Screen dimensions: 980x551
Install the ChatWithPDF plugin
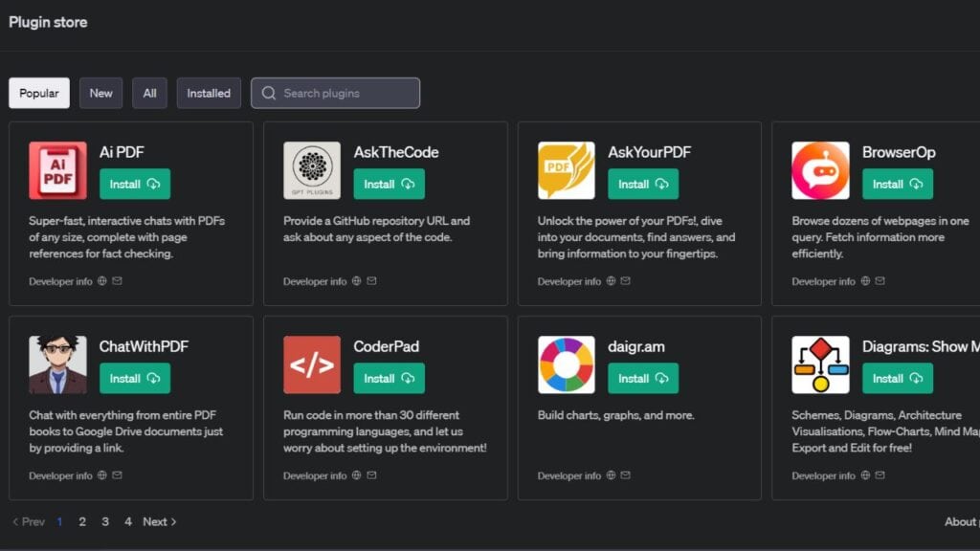(x=135, y=379)
